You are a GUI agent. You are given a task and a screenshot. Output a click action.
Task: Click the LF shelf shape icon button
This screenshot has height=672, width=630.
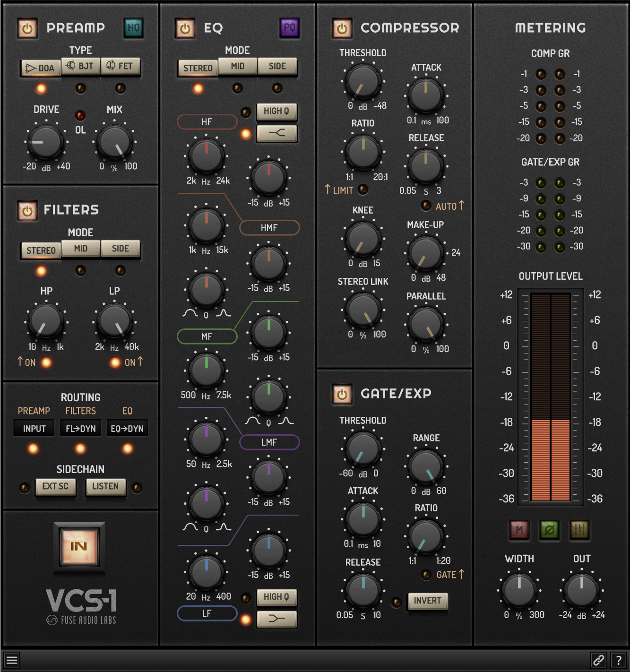(277, 619)
